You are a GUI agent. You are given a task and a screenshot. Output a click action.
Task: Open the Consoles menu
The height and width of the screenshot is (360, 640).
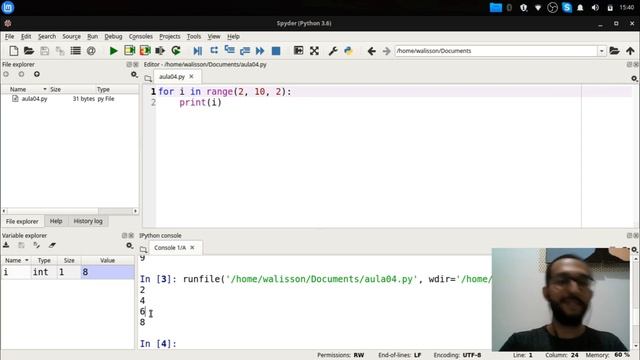[x=141, y=36]
